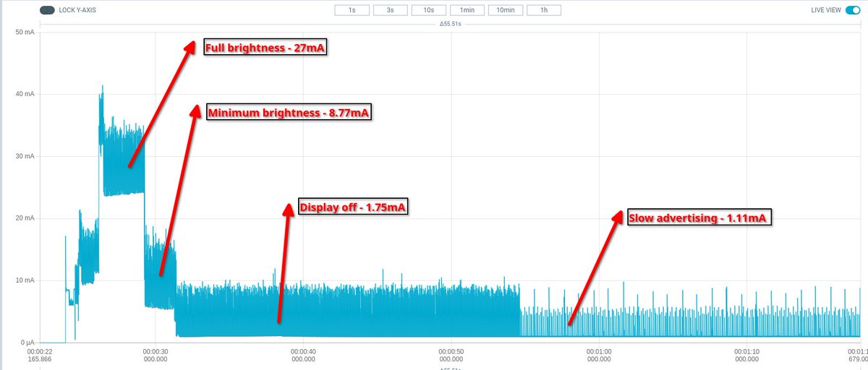Viewport: 868px width, 370px height.
Task: Select the 1h time window button
Action: click(543, 11)
